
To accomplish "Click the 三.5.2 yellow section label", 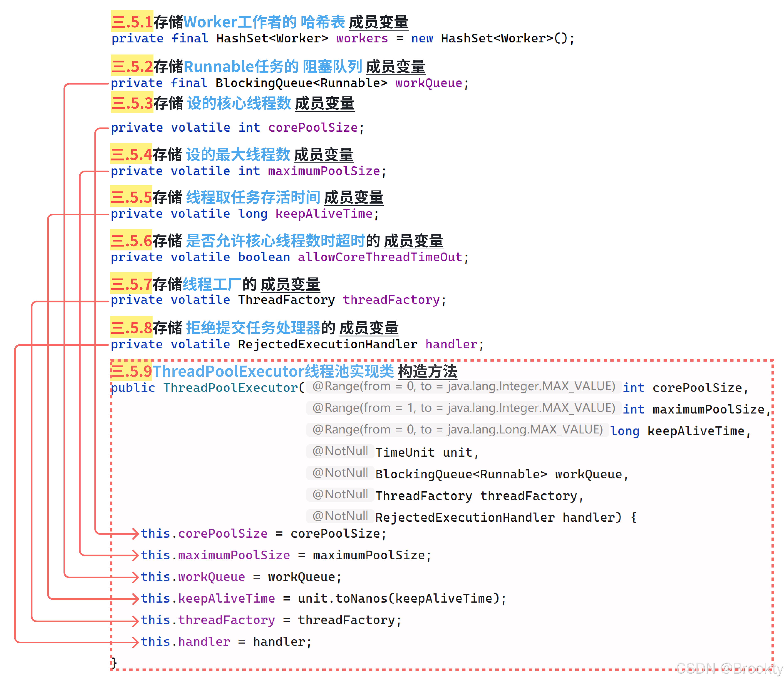I will (132, 66).
